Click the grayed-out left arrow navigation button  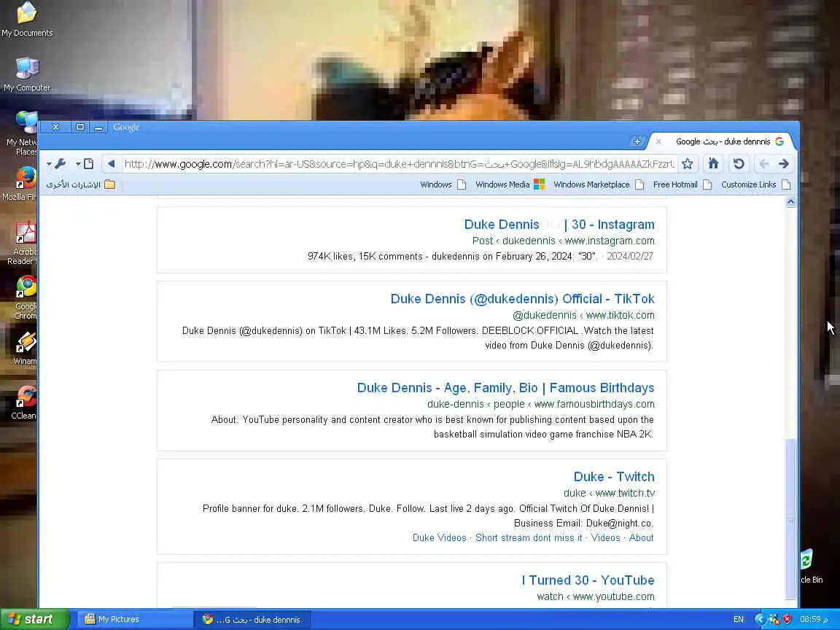click(x=764, y=164)
